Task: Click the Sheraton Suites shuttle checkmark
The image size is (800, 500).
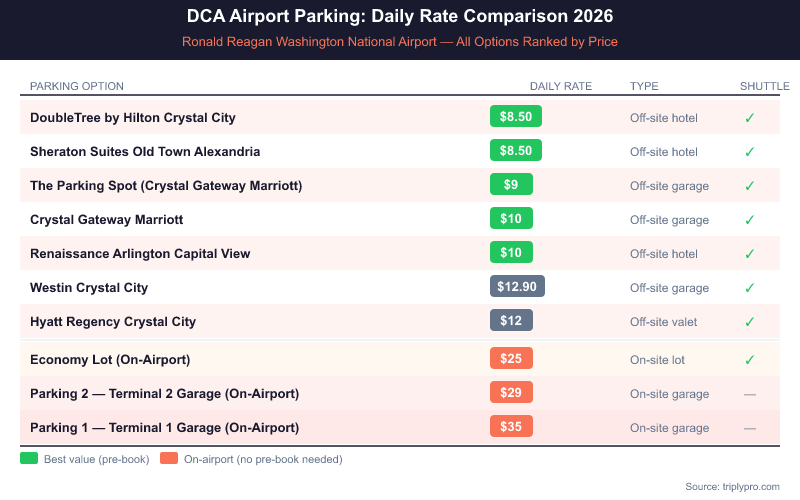Action: [x=749, y=152]
